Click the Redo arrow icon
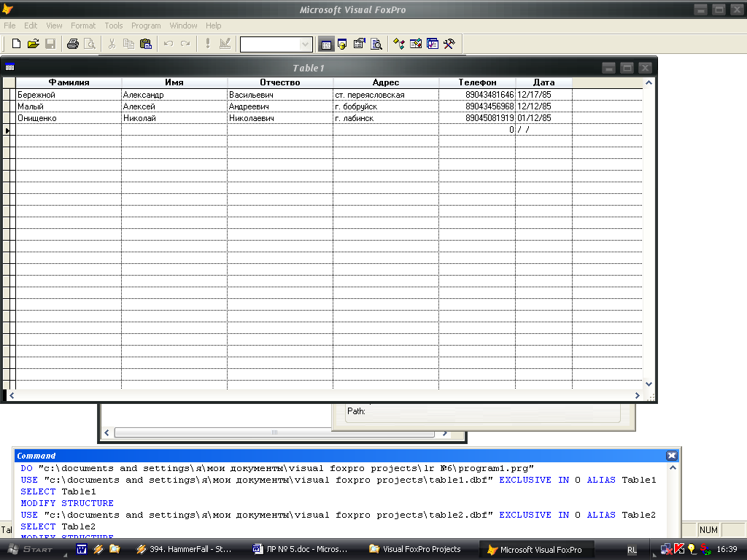The width and height of the screenshot is (747, 560). coord(185,44)
